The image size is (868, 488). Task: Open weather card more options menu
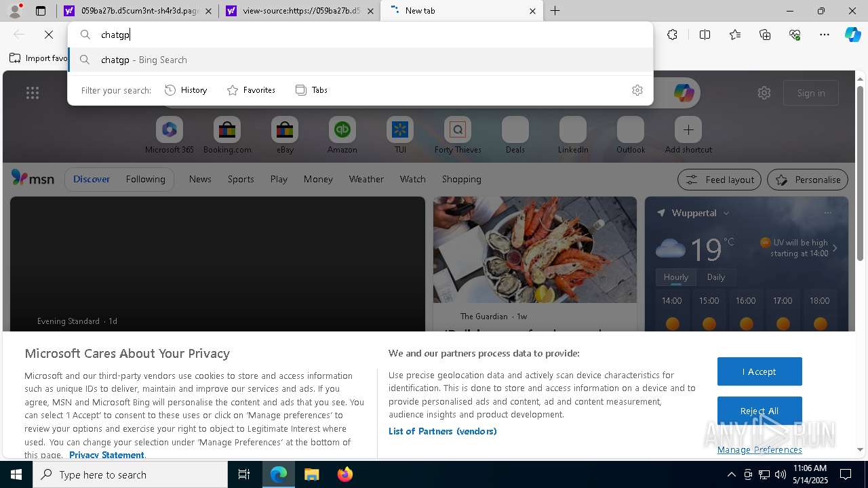point(827,213)
